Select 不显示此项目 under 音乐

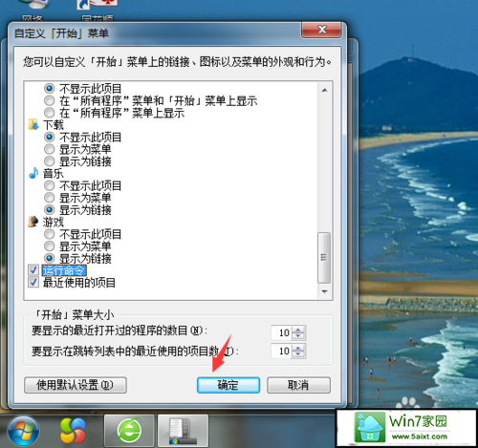[x=49, y=185]
